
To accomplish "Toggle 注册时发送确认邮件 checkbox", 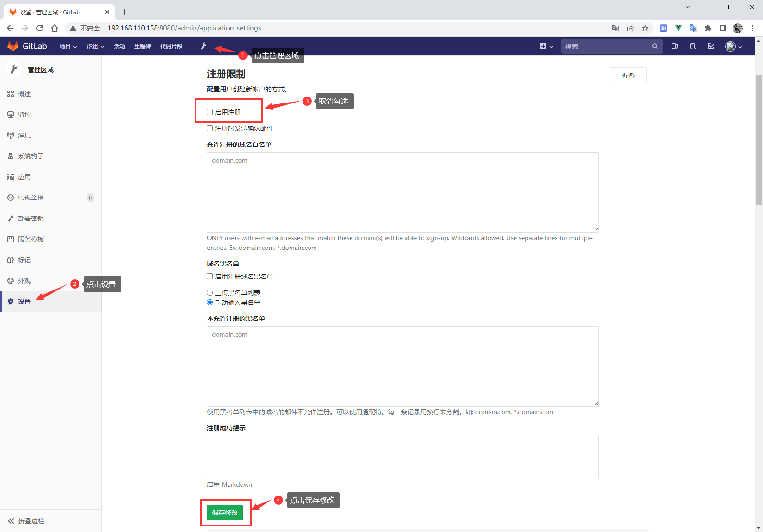I will click(x=210, y=128).
